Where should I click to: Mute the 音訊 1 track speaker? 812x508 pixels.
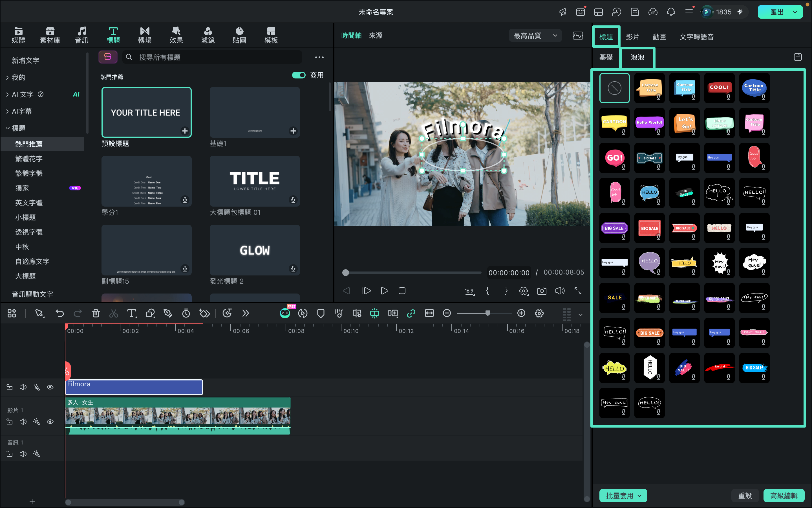pyautogui.click(x=23, y=454)
